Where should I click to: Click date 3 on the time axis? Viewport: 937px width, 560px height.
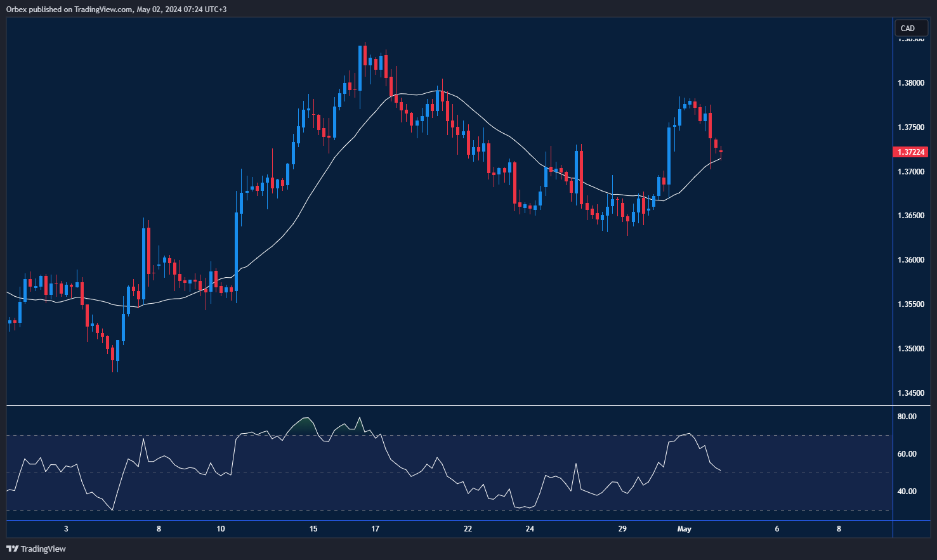click(66, 529)
